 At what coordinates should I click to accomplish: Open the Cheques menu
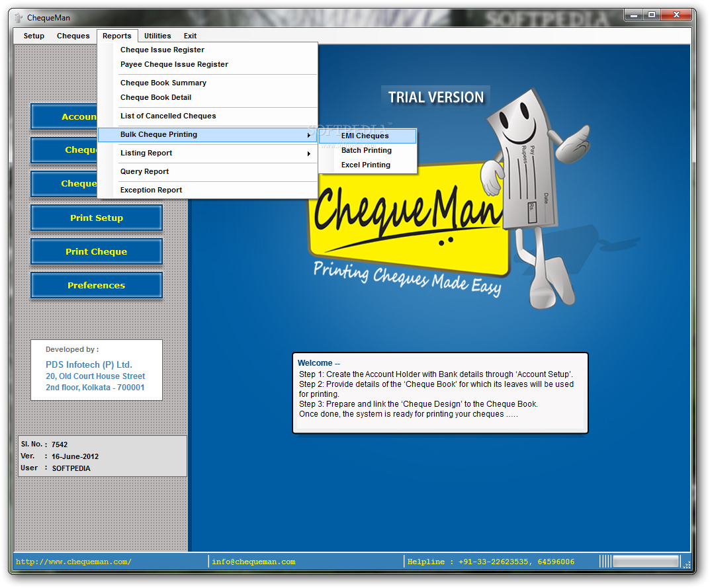[73, 36]
